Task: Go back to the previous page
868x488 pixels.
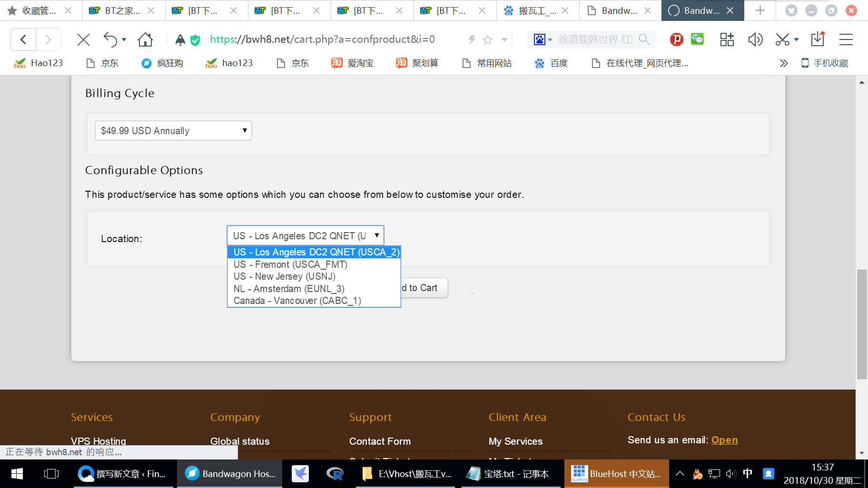Action: [23, 39]
